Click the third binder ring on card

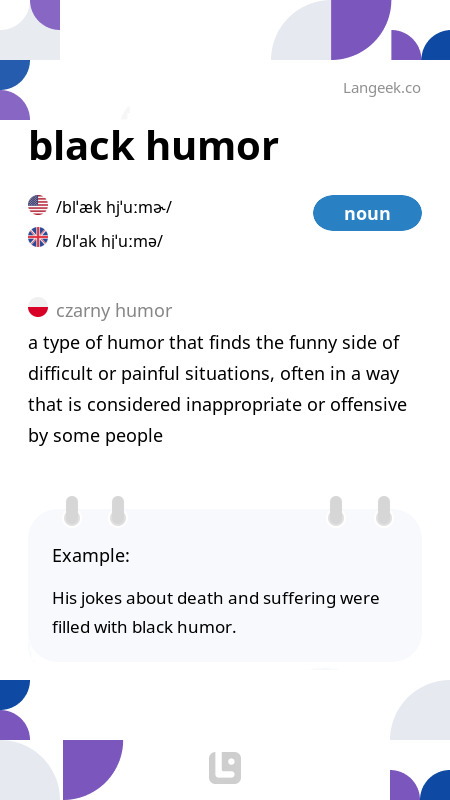[x=336, y=511]
